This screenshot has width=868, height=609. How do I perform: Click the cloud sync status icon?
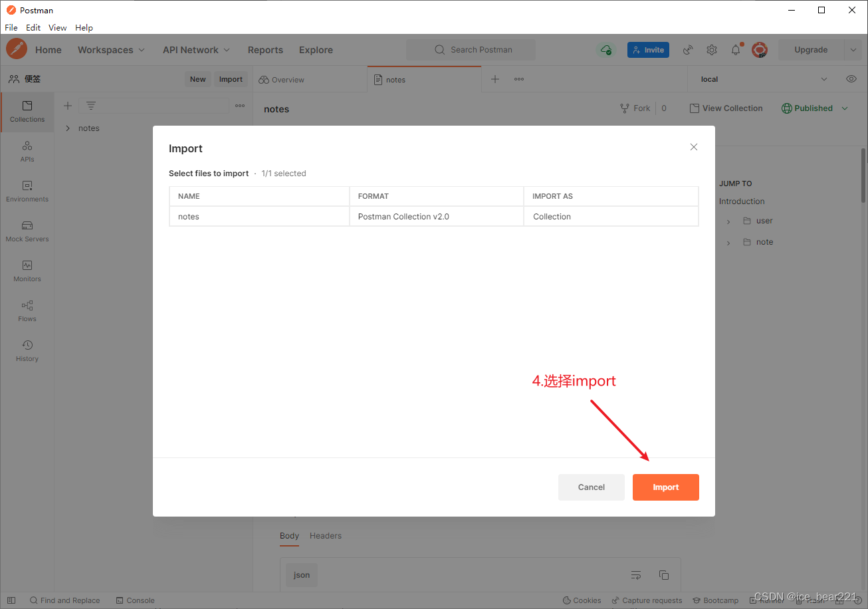(x=605, y=50)
